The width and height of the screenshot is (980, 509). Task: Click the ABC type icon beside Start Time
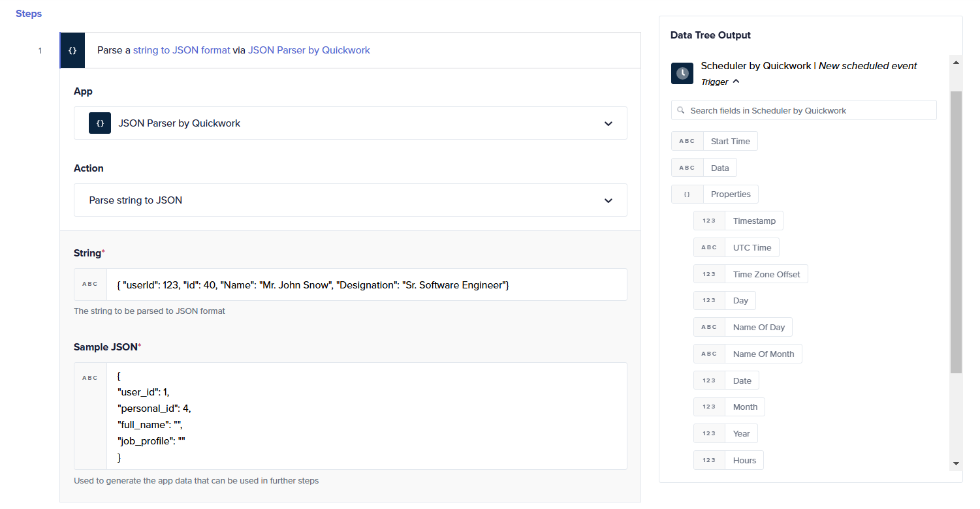[x=687, y=141]
